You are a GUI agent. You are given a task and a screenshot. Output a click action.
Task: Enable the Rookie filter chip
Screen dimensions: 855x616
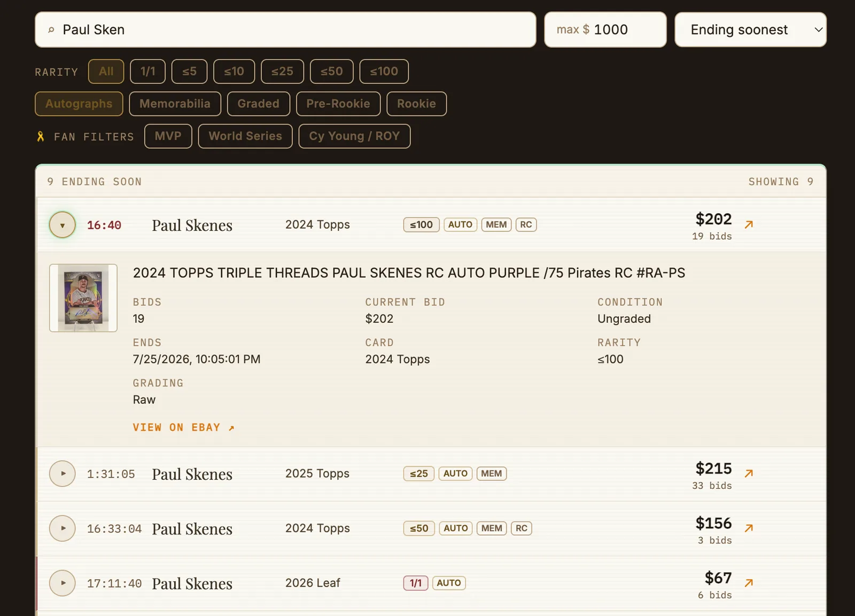416,104
